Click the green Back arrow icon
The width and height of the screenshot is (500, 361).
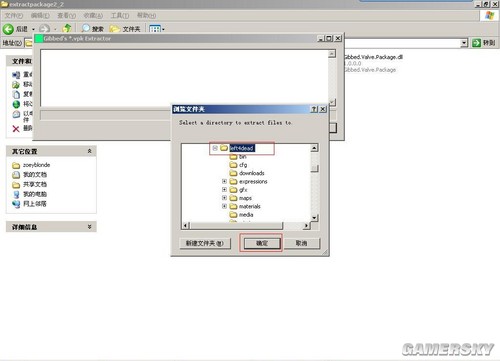click(8, 29)
